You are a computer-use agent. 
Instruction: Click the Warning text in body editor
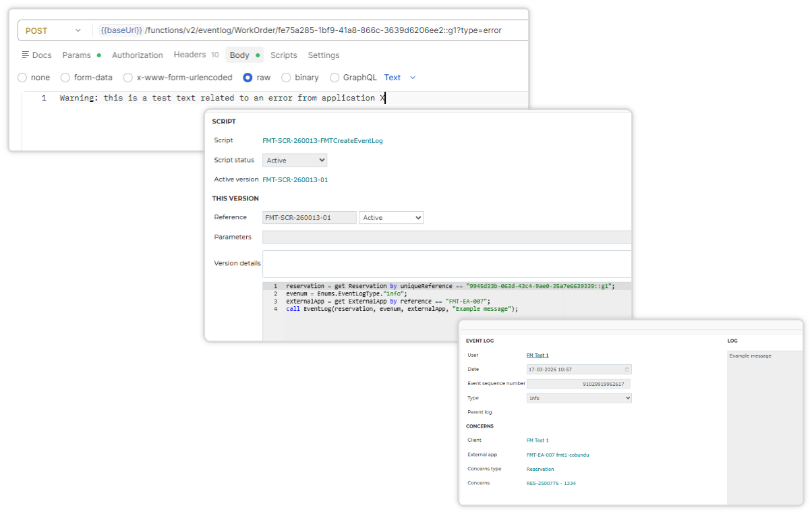[223, 98]
